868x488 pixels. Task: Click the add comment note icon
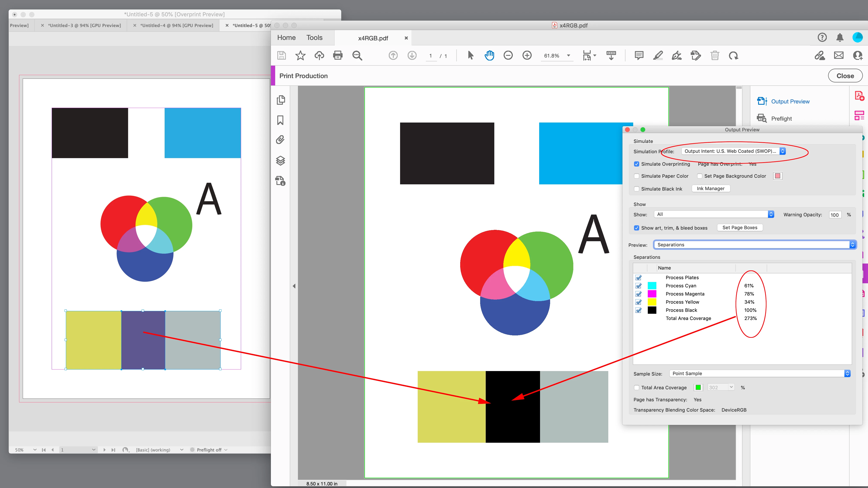(639, 56)
